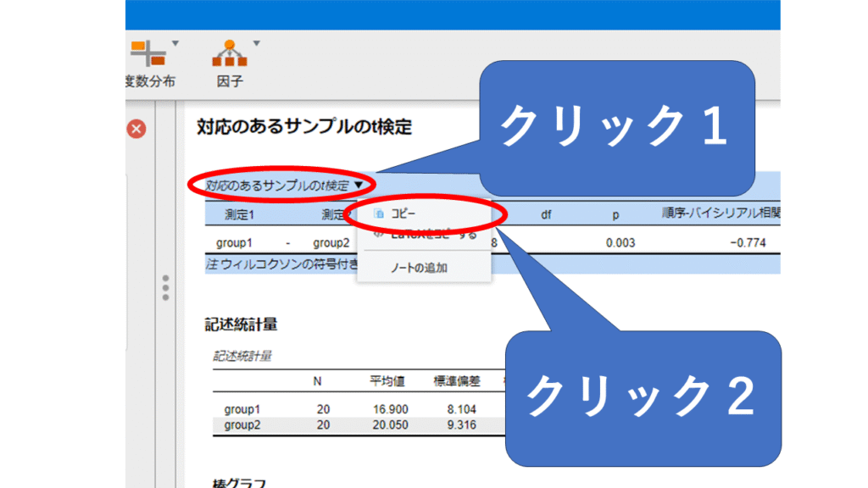868x488 pixels.
Task: Grab the three-dot panel resize handle
Action: click(x=165, y=287)
